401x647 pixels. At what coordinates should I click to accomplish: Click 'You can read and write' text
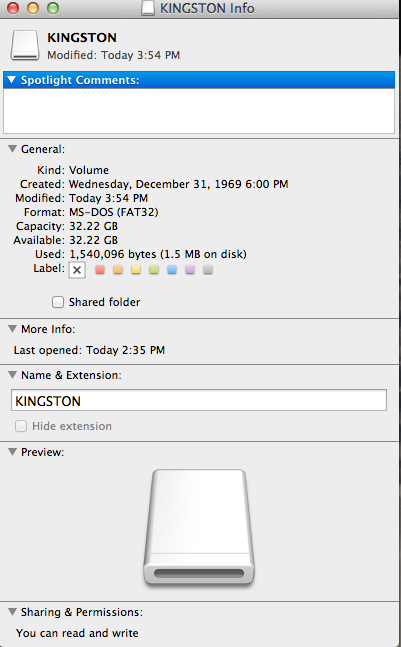(x=77, y=633)
